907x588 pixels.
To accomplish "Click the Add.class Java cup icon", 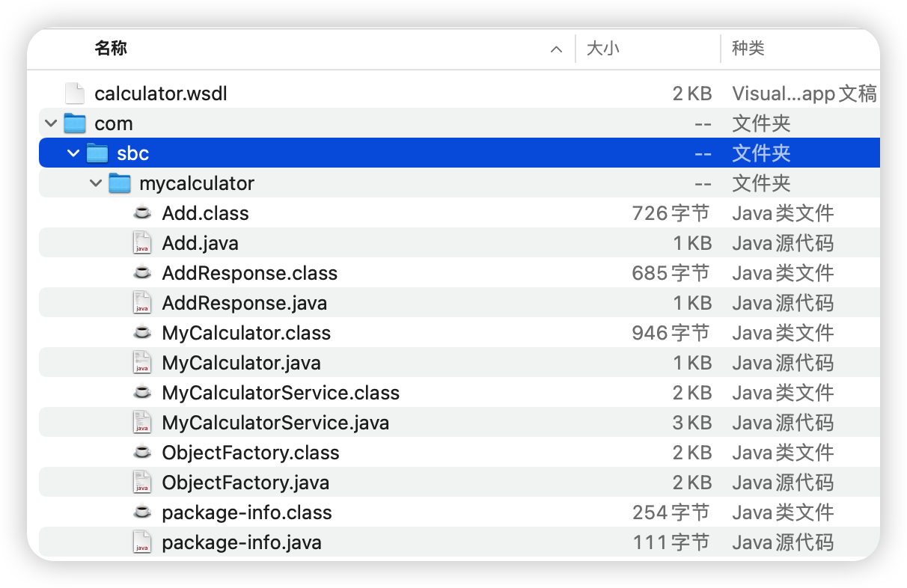I will pos(141,213).
